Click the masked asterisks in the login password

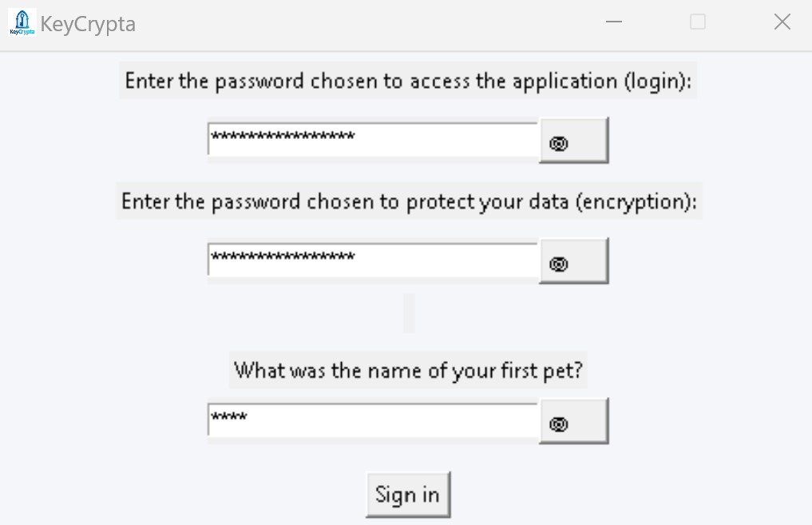click(283, 137)
